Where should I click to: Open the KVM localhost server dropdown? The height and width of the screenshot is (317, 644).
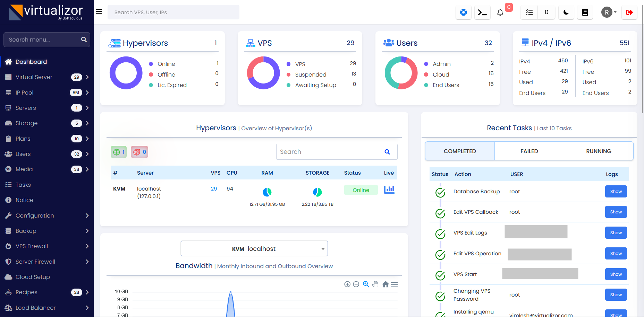point(254,249)
